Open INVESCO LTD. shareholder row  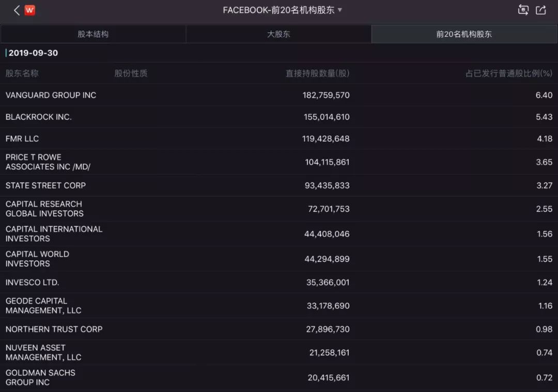(x=279, y=282)
